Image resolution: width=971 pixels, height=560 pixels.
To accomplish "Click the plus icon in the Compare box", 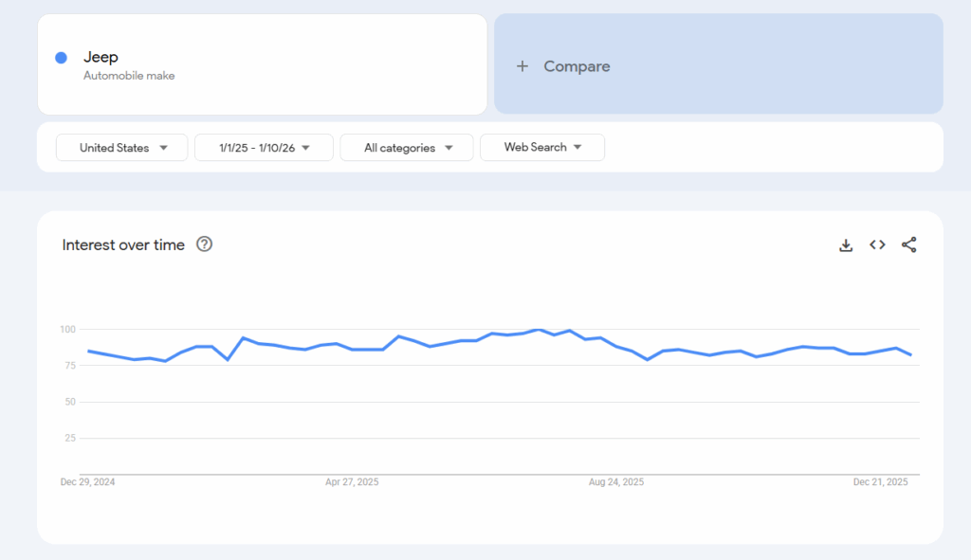I will (522, 65).
